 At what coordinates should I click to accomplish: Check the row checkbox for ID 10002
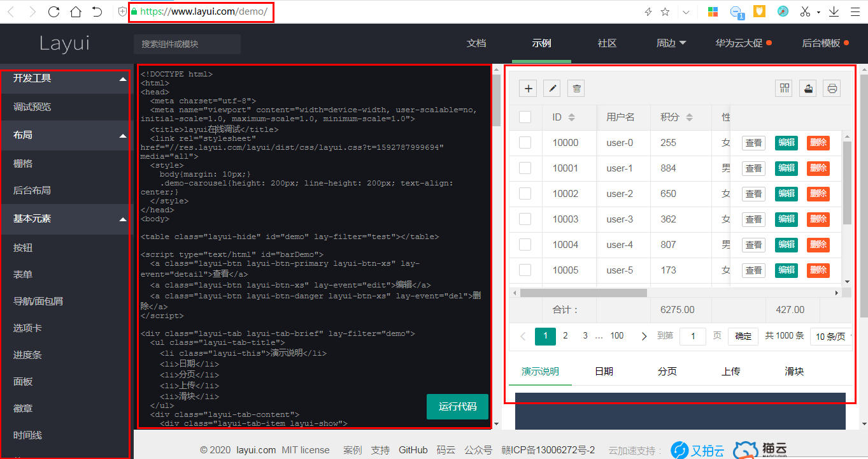coord(525,194)
